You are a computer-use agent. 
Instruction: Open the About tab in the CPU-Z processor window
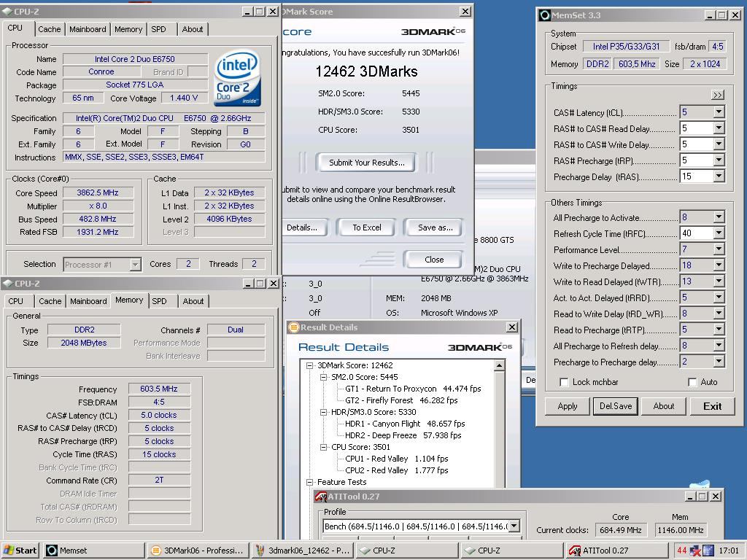point(193,29)
